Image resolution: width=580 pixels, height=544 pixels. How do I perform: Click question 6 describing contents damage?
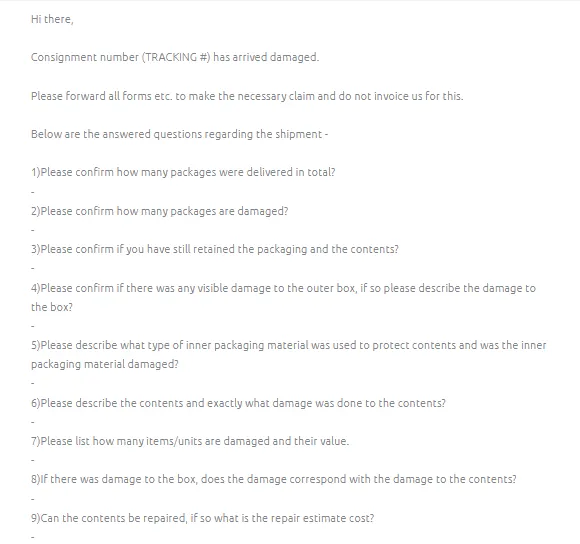[x=239, y=403]
